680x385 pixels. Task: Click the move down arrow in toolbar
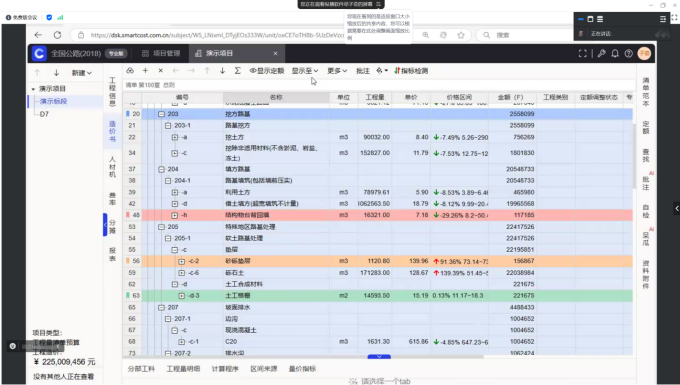click(222, 71)
